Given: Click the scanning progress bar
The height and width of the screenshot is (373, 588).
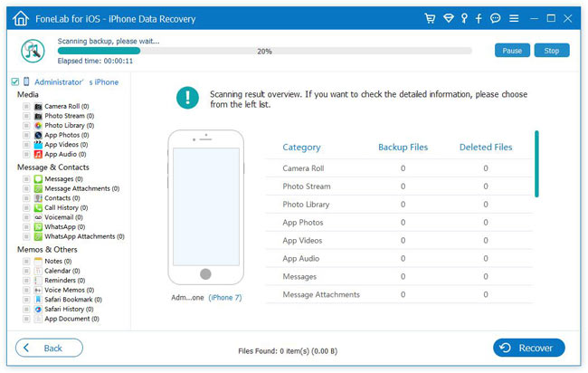Looking at the screenshot, I should click(265, 51).
